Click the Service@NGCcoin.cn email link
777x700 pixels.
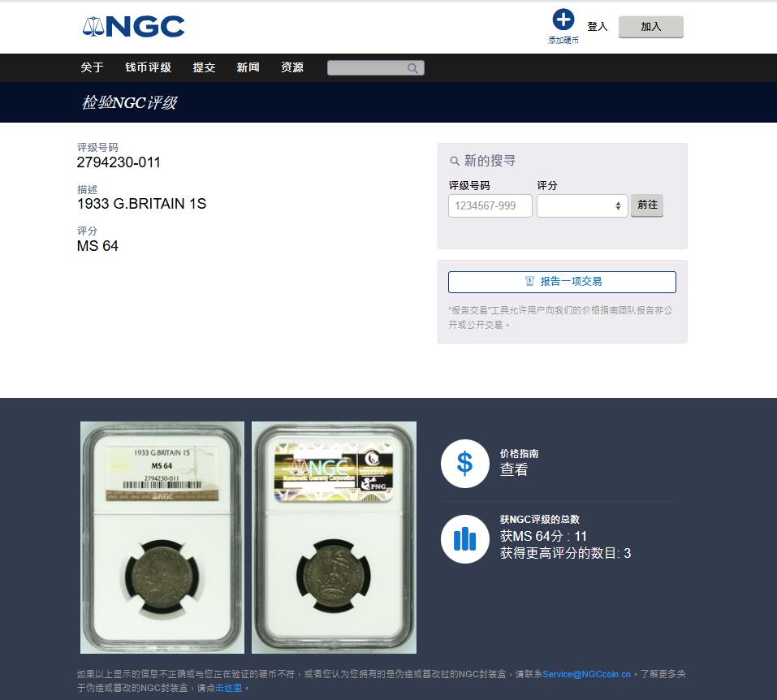click(586, 674)
